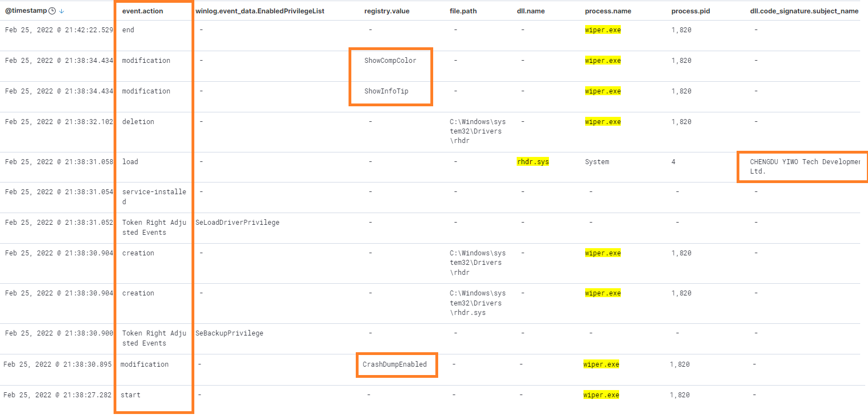Click pid 1,820 in the 'end' event row

click(x=681, y=30)
